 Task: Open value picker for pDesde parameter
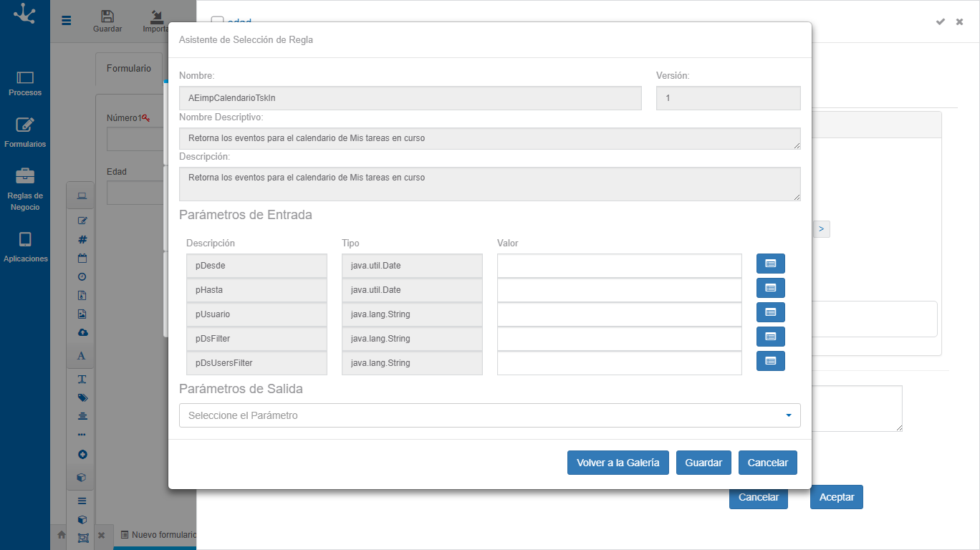click(771, 264)
